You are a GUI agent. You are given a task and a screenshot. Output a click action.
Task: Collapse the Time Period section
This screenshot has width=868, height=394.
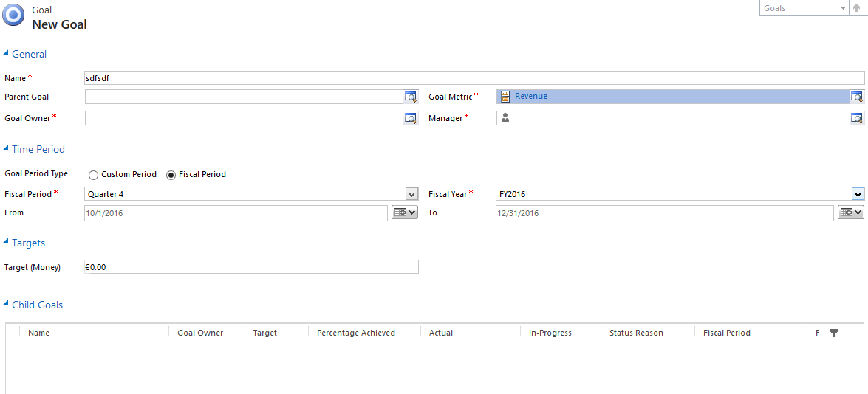pos(7,148)
